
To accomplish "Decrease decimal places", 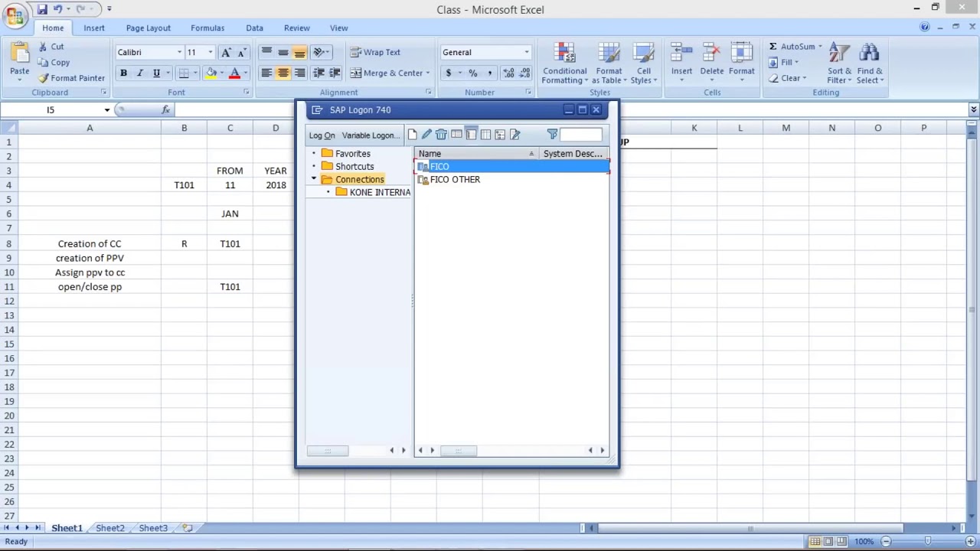I will coord(524,73).
